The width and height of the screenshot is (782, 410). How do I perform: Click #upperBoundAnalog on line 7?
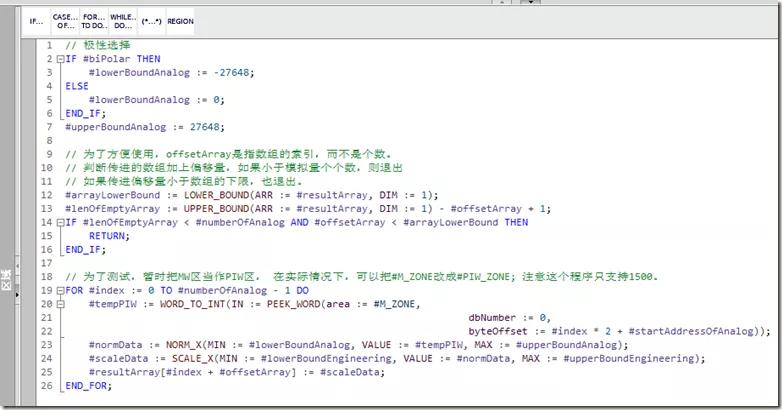pos(116,127)
